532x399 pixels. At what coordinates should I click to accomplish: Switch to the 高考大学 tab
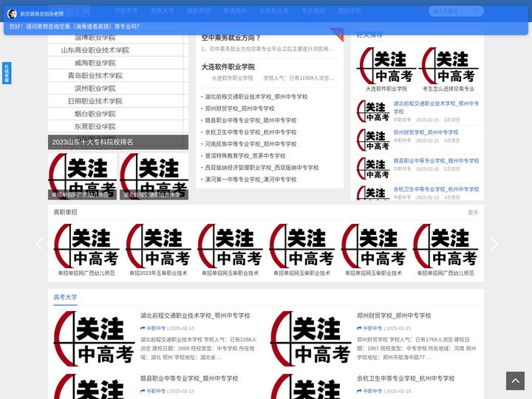coord(65,297)
